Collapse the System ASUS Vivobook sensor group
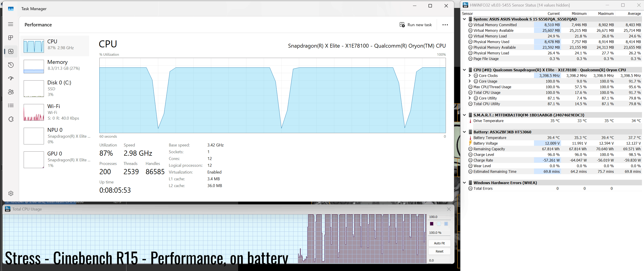Screen dimensions: 644x271 click(464, 19)
